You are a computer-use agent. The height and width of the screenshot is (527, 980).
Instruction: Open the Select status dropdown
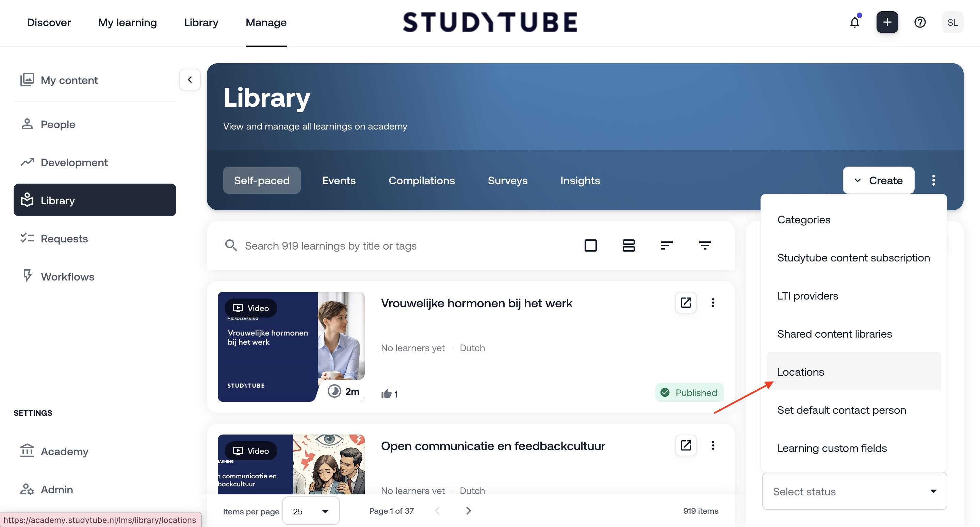pos(854,491)
